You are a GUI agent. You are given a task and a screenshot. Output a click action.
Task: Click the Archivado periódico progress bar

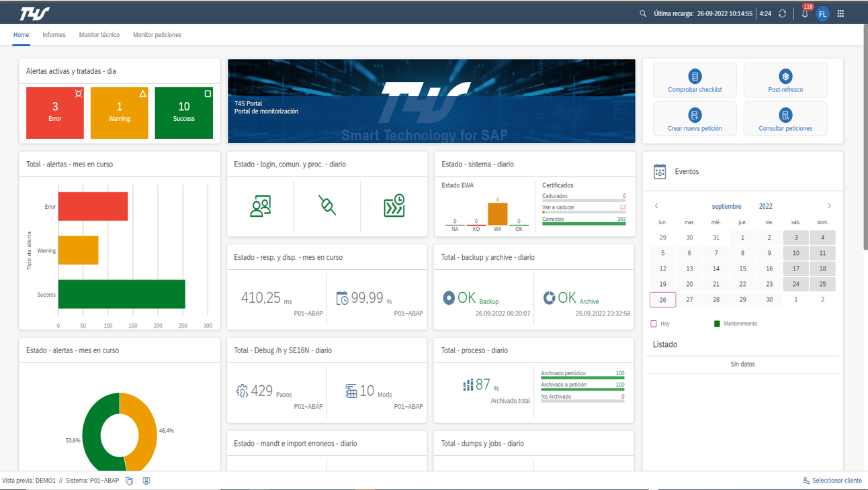pos(582,378)
